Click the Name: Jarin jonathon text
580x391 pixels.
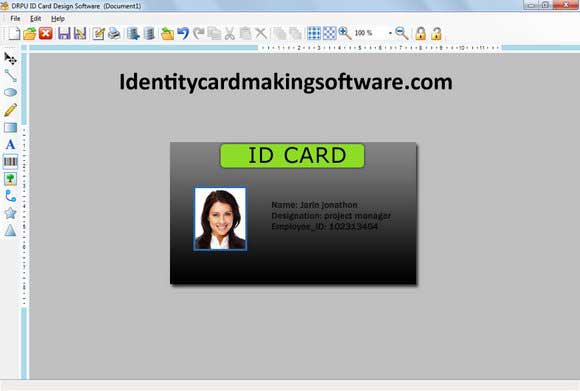point(314,205)
